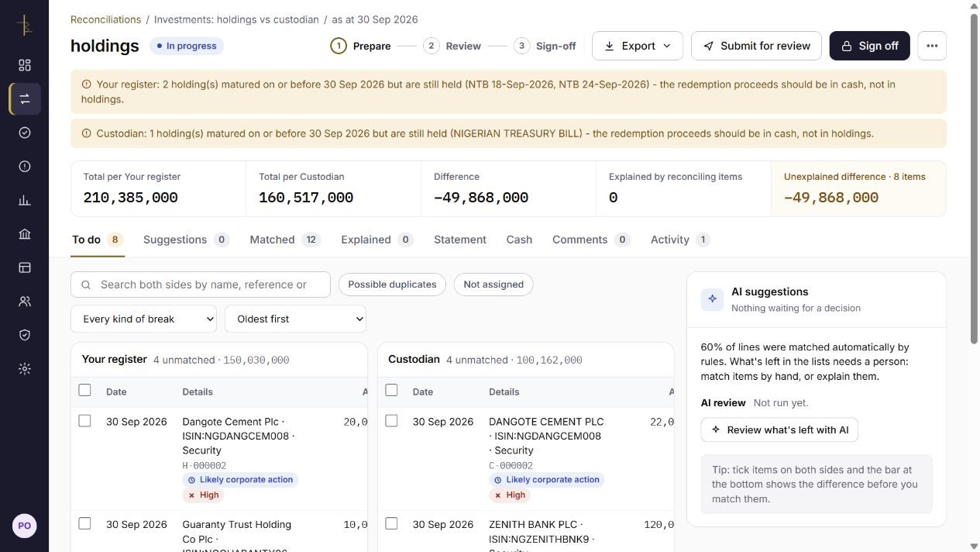The image size is (980, 552).
Task: Tick checkbox for ZENITH BANK PLC row
Action: [x=391, y=523]
